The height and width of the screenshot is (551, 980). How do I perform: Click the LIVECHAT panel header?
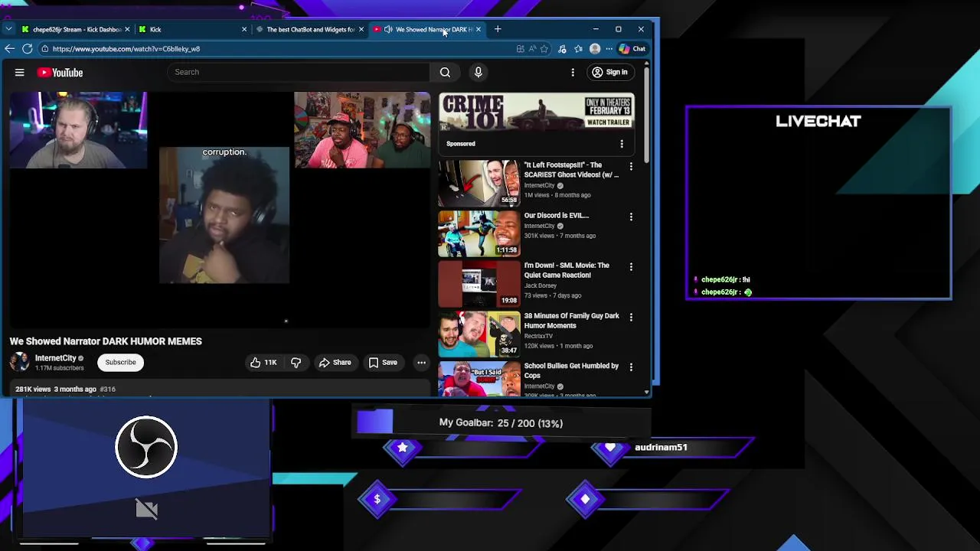click(818, 121)
